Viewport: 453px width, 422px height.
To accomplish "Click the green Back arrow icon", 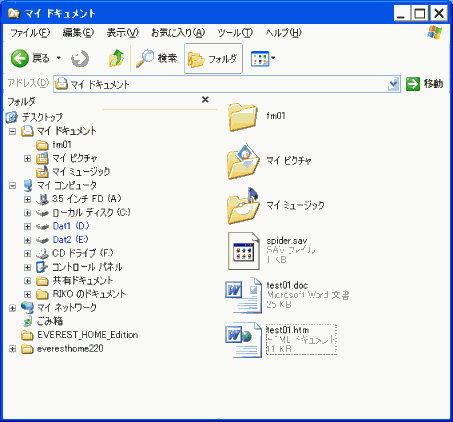I will (x=20, y=58).
